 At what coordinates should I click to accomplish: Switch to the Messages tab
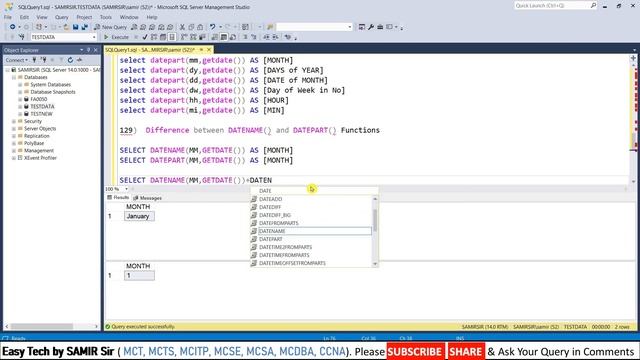pos(147,198)
